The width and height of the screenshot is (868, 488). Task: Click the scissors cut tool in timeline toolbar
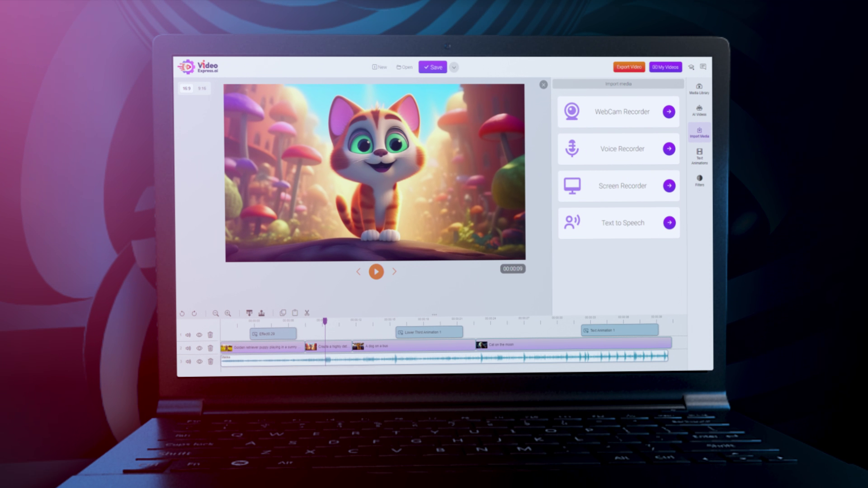click(307, 313)
